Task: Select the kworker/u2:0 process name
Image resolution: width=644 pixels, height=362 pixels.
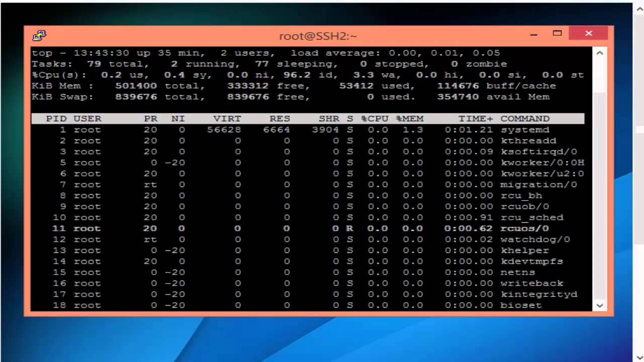Action: (542, 173)
